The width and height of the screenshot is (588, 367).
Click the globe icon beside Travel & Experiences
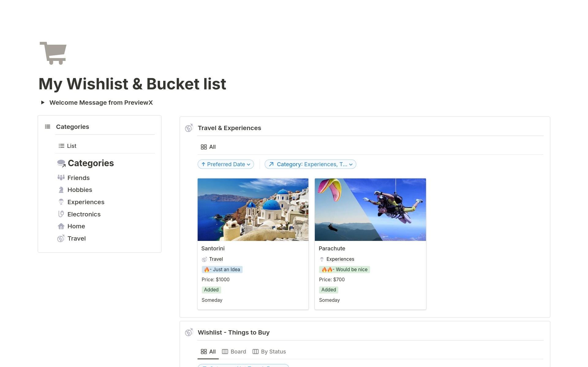click(x=189, y=128)
